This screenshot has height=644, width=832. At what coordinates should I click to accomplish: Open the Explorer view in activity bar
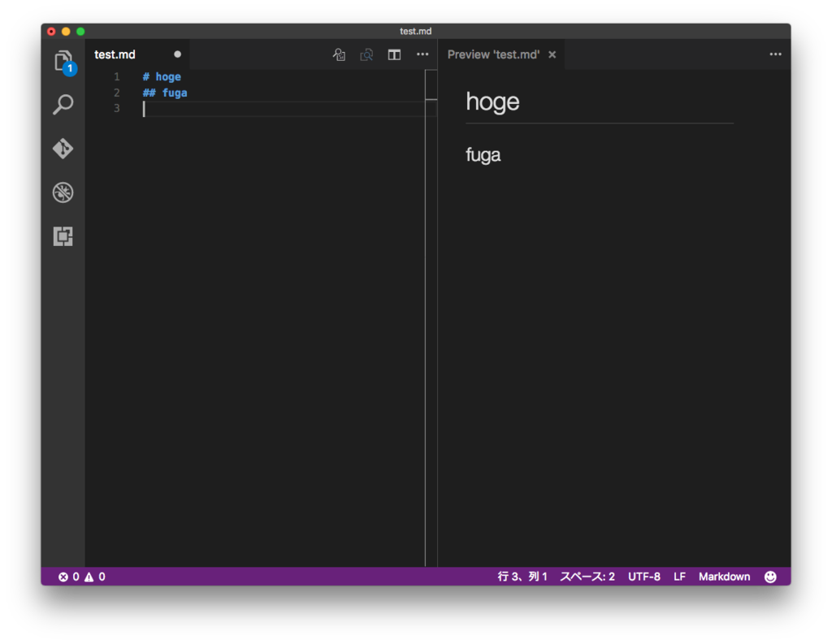(63, 62)
